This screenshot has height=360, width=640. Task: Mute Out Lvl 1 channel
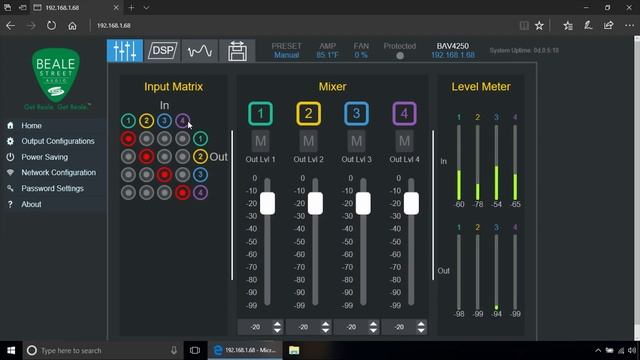pos(260,141)
